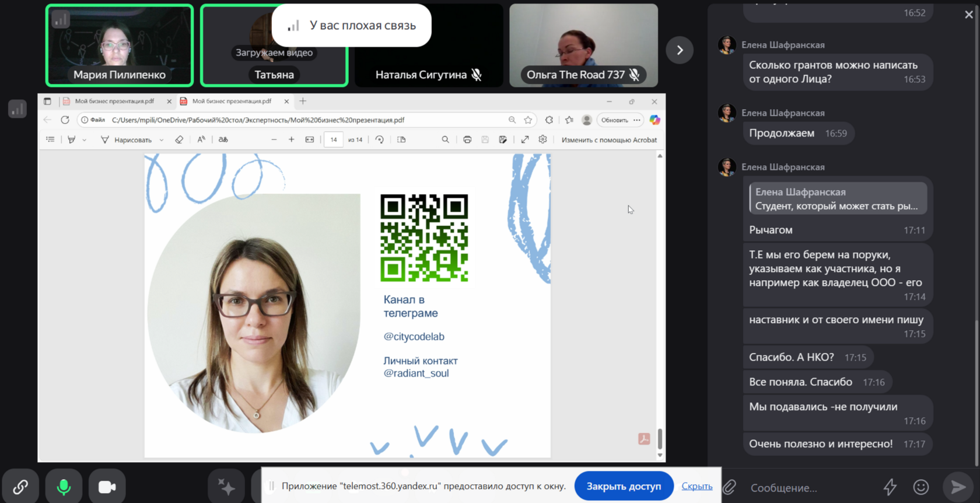
Task: Open browser extensions puzzle icon
Action: click(x=549, y=120)
